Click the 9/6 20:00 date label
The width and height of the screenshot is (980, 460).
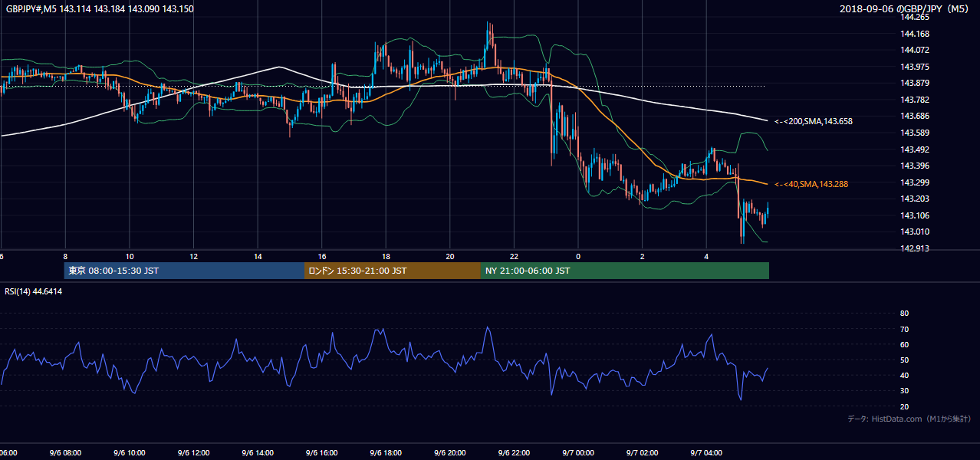tap(450, 452)
